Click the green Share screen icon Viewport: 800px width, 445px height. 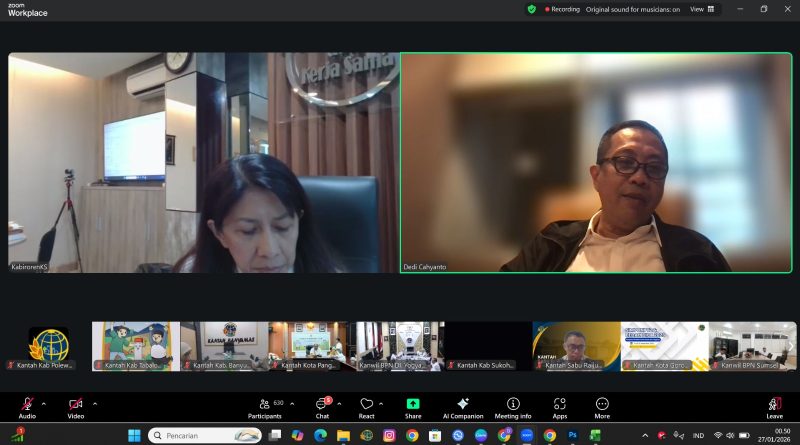413,405
